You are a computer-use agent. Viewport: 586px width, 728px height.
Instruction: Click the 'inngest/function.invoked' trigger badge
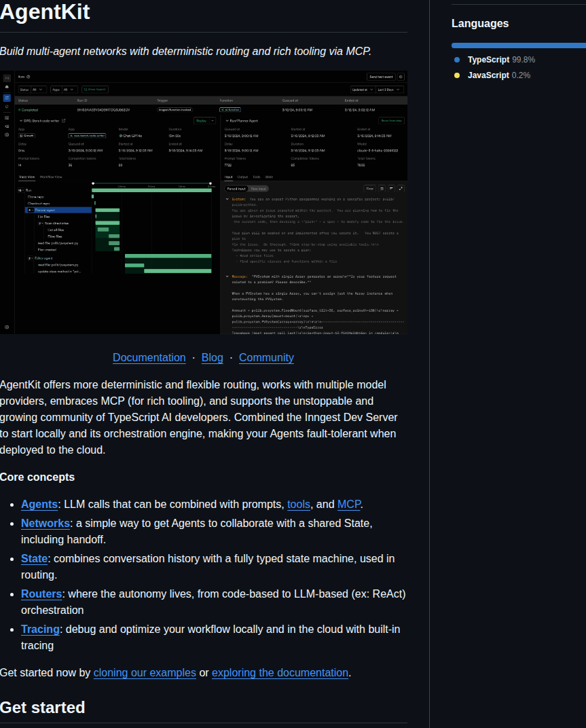point(175,110)
